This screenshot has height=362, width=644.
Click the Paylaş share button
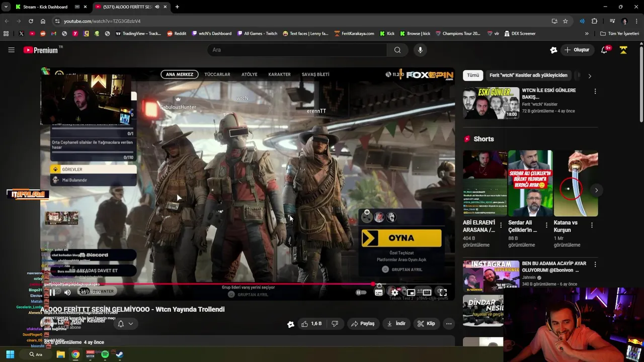363,324
